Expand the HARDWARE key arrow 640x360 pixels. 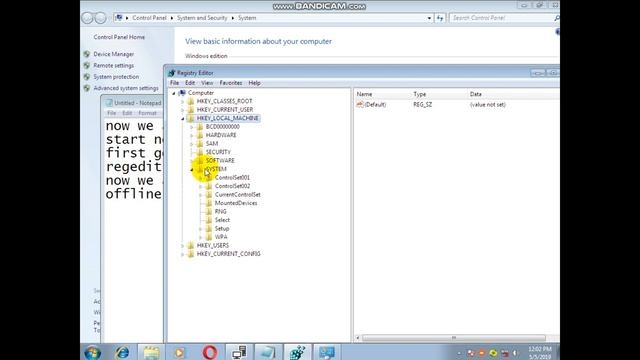click(191, 135)
